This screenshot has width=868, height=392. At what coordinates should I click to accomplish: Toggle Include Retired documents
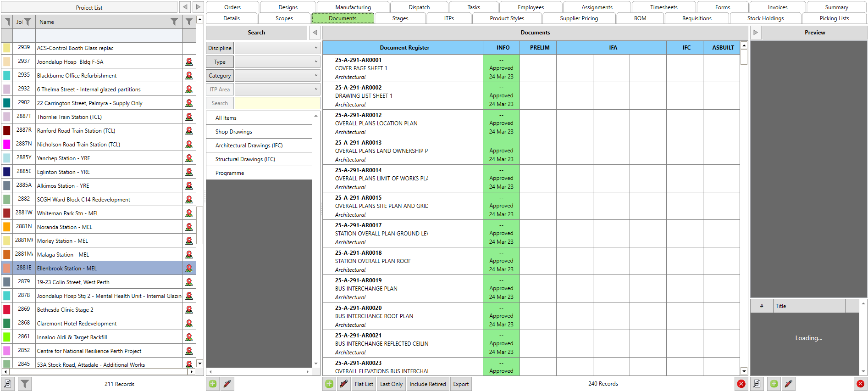click(427, 384)
